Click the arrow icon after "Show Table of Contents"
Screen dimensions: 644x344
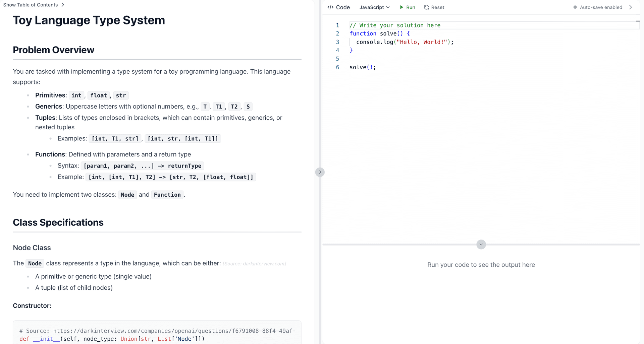click(x=62, y=5)
